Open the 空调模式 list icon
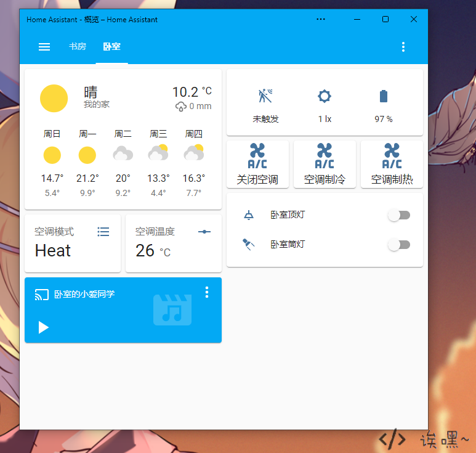This screenshot has height=453, width=476. pyautogui.click(x=103, y=232)
